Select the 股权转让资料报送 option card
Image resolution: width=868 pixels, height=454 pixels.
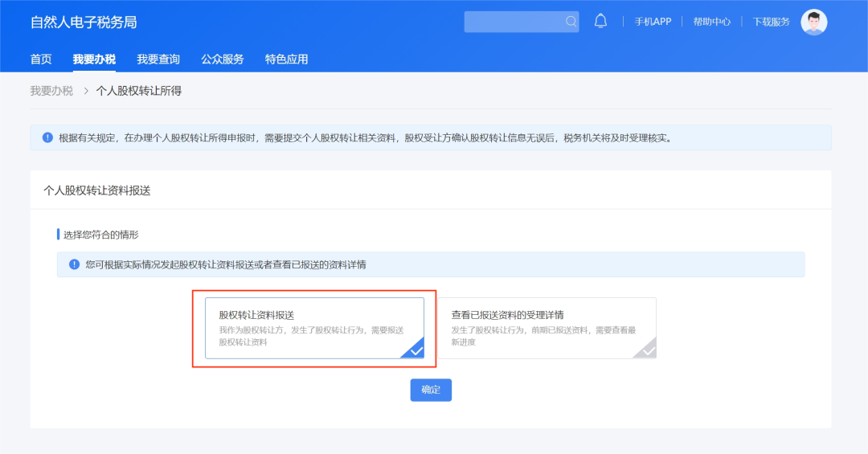pyautogui.click(x=314, y=328)
